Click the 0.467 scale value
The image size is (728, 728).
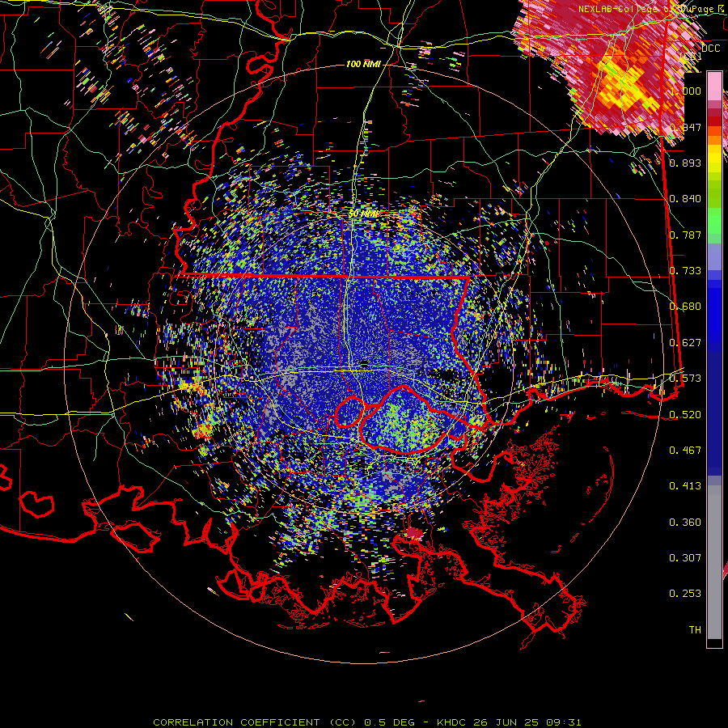coord(685,451)
